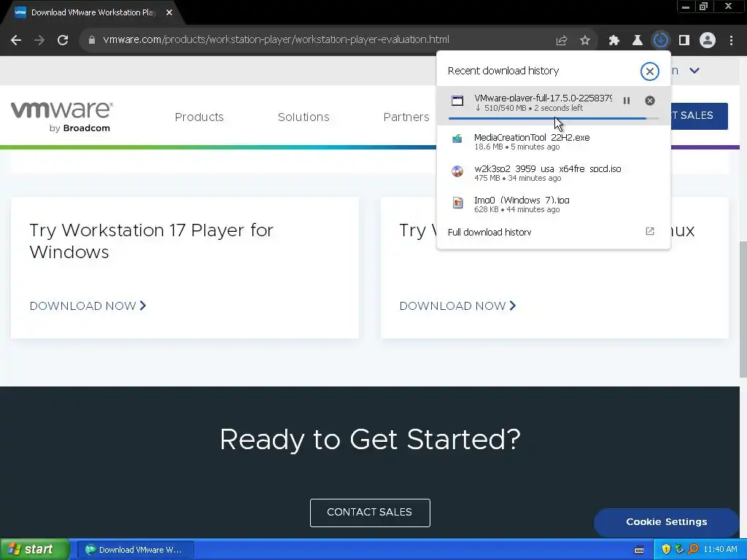
Task: Toggle the side panel icon
Action: pyautogui.click(x=684, y=41)
